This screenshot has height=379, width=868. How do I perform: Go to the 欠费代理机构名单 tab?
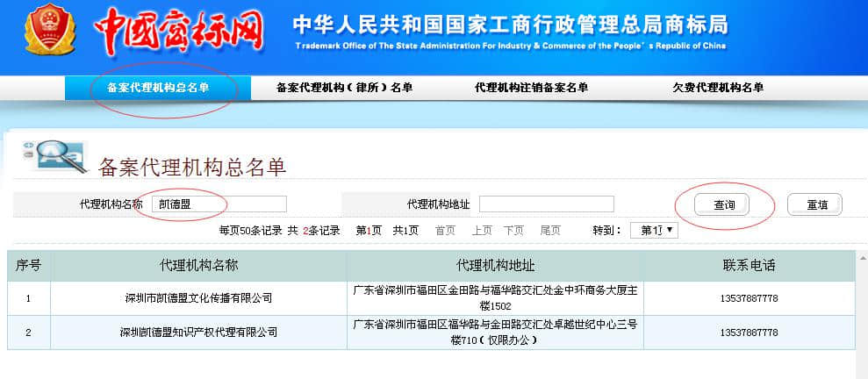718,88
